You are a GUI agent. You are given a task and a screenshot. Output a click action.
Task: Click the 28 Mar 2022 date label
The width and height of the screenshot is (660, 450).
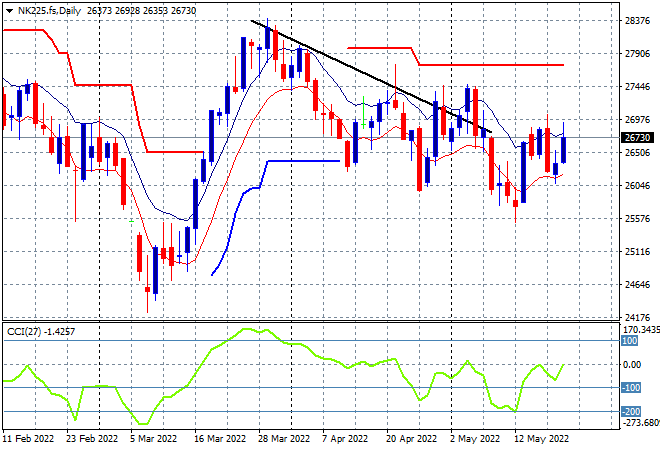coord(284,439)
